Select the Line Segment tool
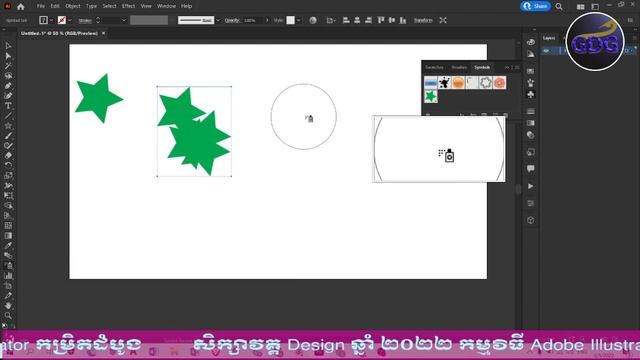 [x=8, y=116]
